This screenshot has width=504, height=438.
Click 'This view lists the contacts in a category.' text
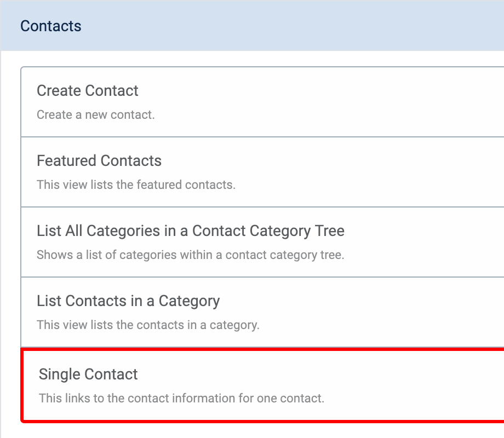[x=148, y=325]
